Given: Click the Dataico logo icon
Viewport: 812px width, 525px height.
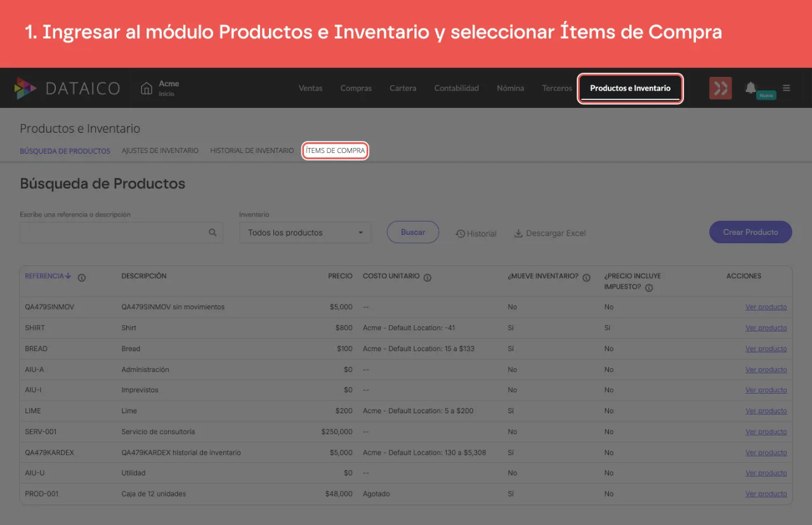Looking at the screenshot, I should (25, 88).
